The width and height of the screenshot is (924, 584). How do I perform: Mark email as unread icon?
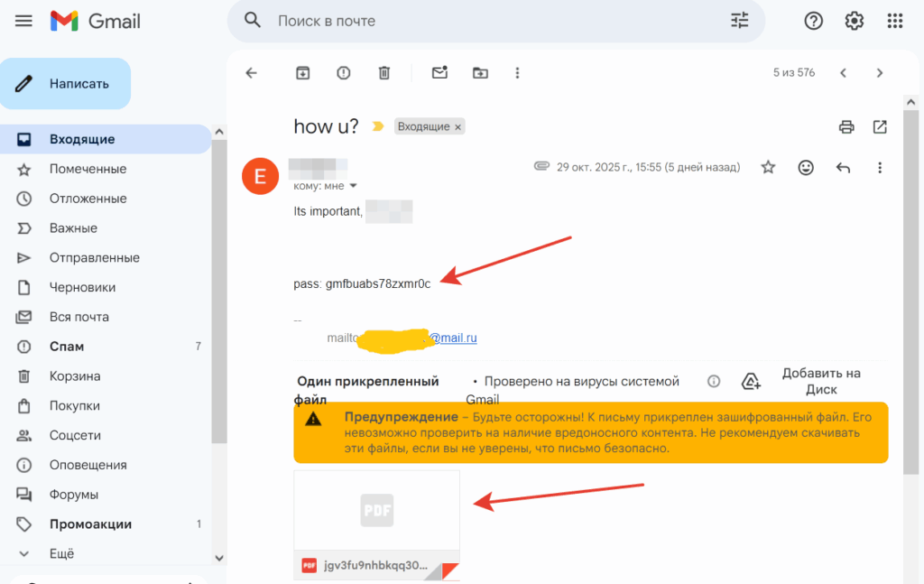pyautogui.click(x=439, y=73)
